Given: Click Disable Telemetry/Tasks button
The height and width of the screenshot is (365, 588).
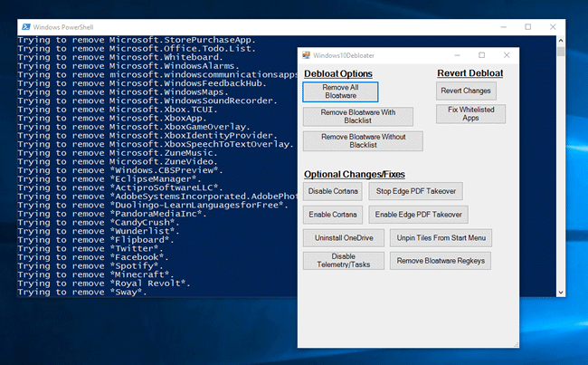Looking at the screenshot, I should click(x=345, y=261).
